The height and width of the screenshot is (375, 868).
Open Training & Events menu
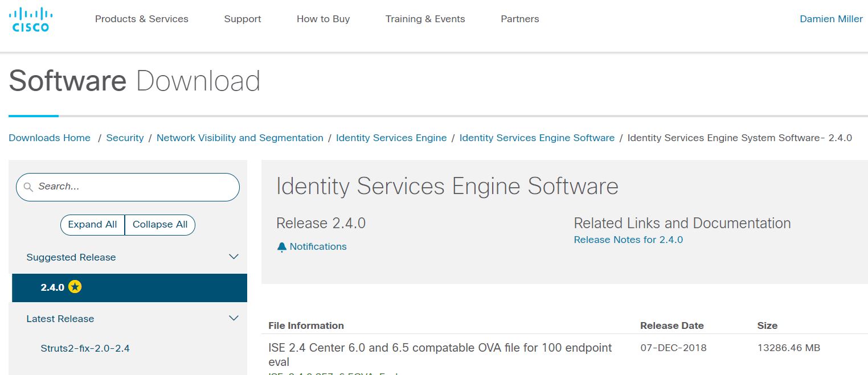(x=425, y=19)
